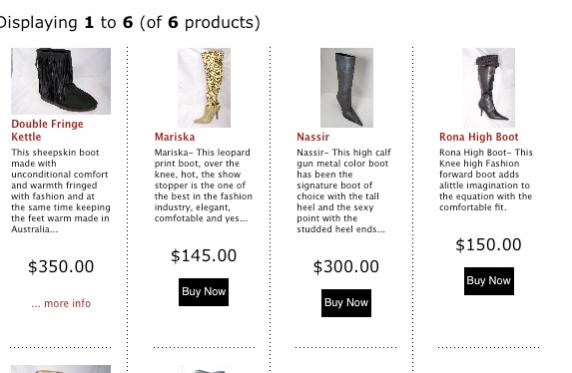Select the Nassir product title link
The image size is (572, 373).
(313, 137)
